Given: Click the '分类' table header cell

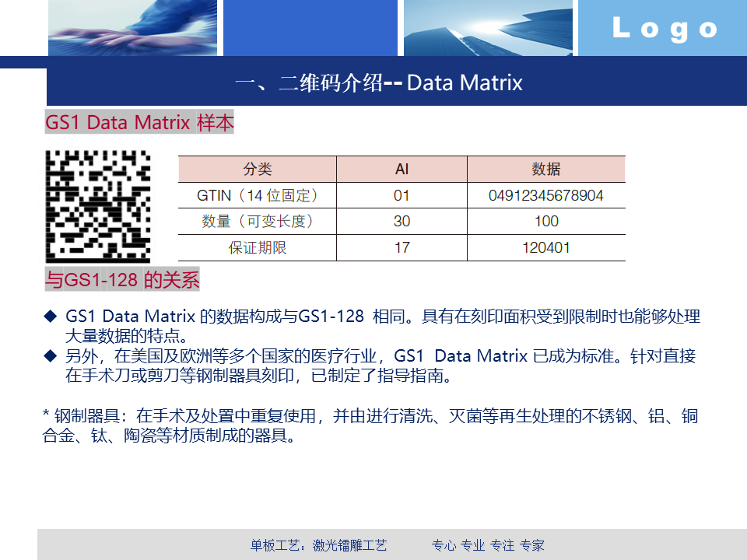Looking at the screenshot, I should pos(258,169).
